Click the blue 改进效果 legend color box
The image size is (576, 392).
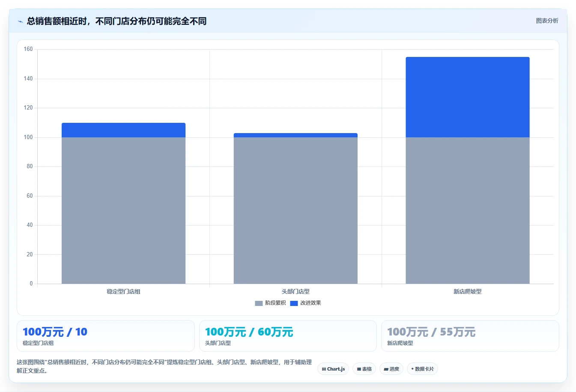click(294, 303)
